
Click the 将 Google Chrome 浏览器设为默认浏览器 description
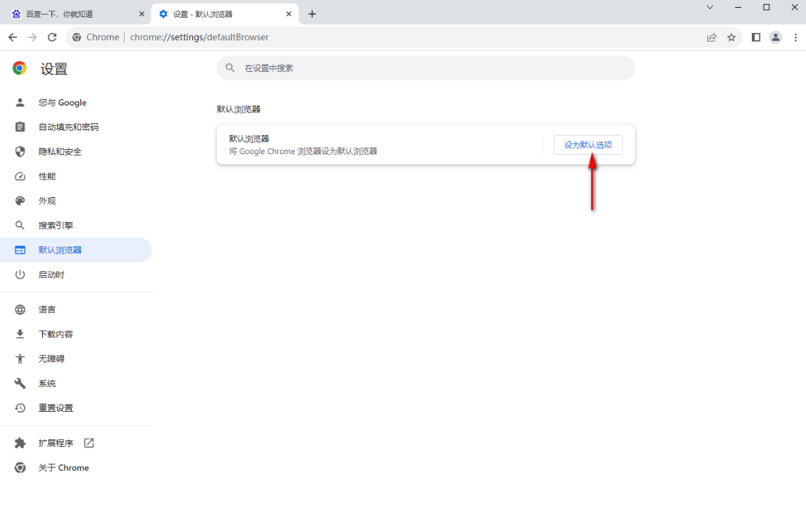tap(303, 151)
